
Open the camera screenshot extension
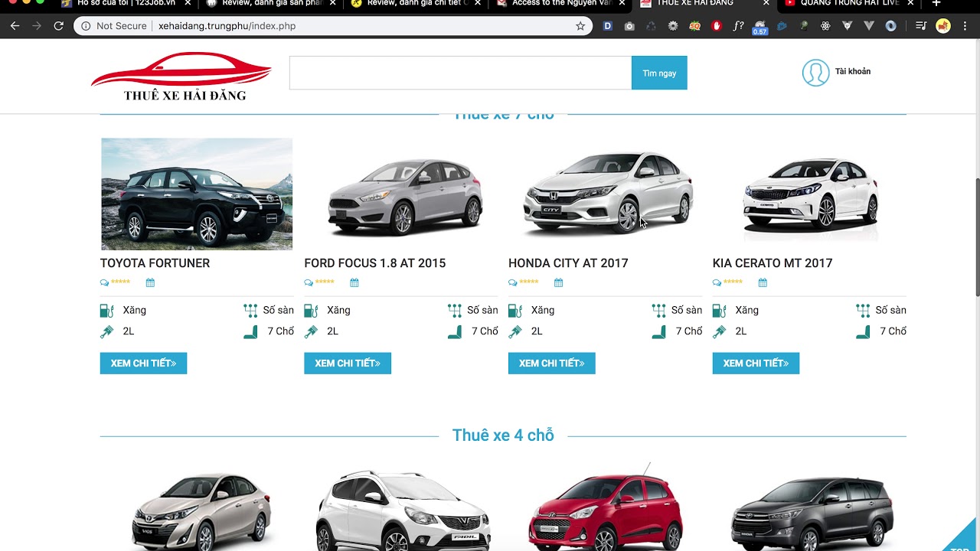629,26
